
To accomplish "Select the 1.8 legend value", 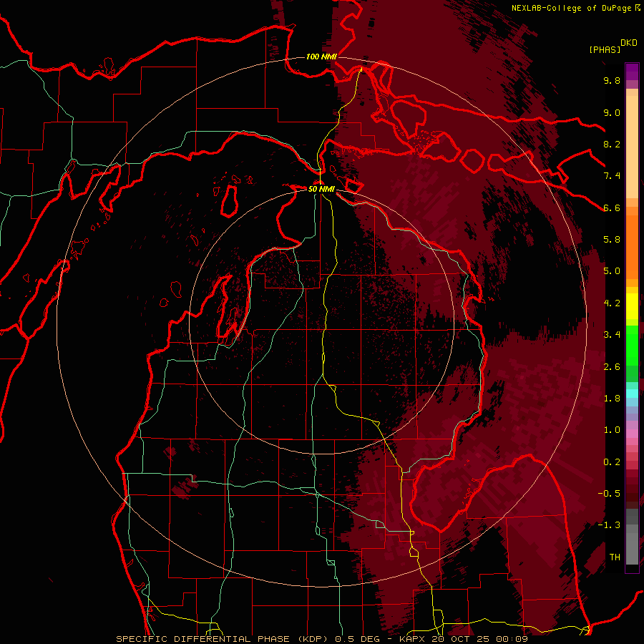I will coord(612,399).
